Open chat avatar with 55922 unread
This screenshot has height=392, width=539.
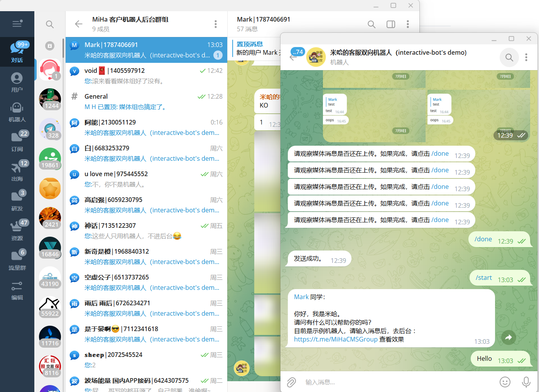pyautogui.click(x=50, y=307)
